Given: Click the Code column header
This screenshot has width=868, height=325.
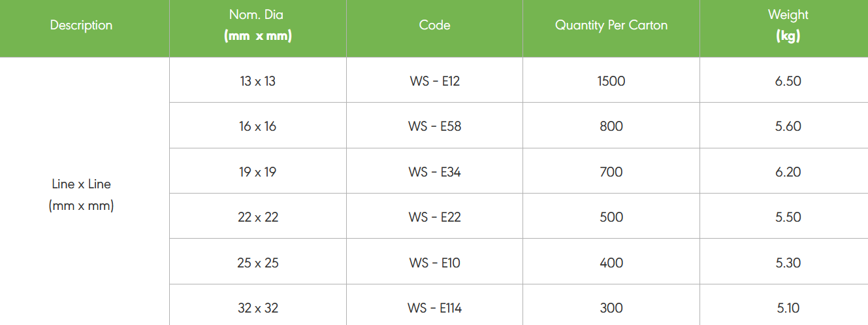Looking at the screenshot, I should coord(434,26).
